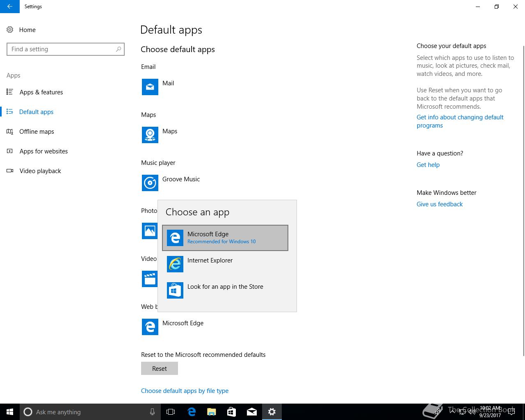The image size is (525, 420).
Task: Click the Mail app icon under Email
Action: pos(150,87)
